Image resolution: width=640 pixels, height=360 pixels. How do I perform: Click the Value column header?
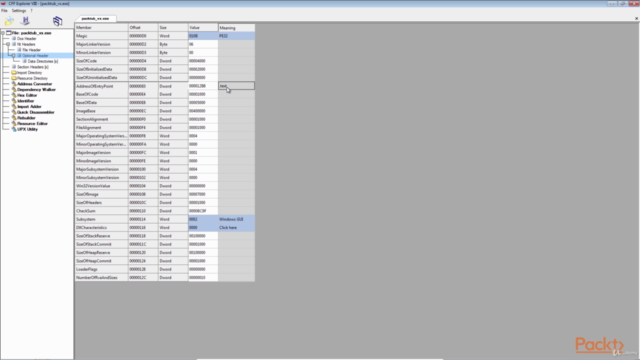pos(203,27)
